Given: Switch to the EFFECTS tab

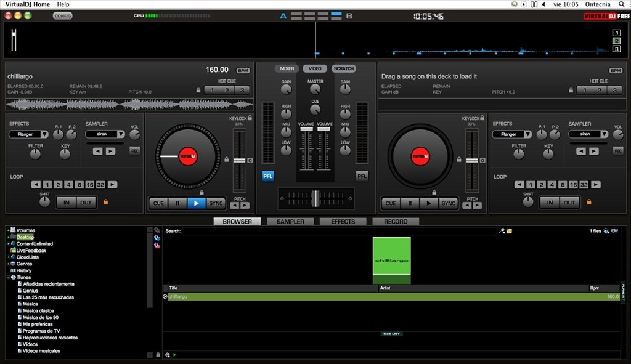Looking at the screenshot, I should click(343, 222).
